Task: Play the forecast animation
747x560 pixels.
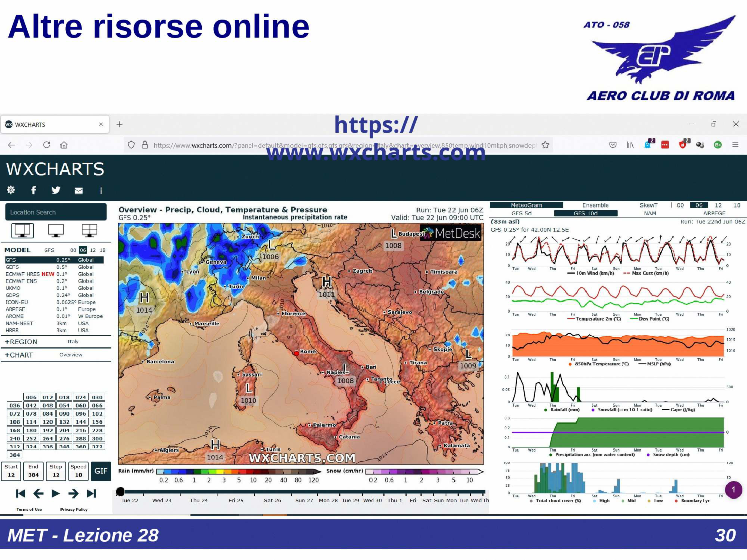Action: (x=56, y=493)
